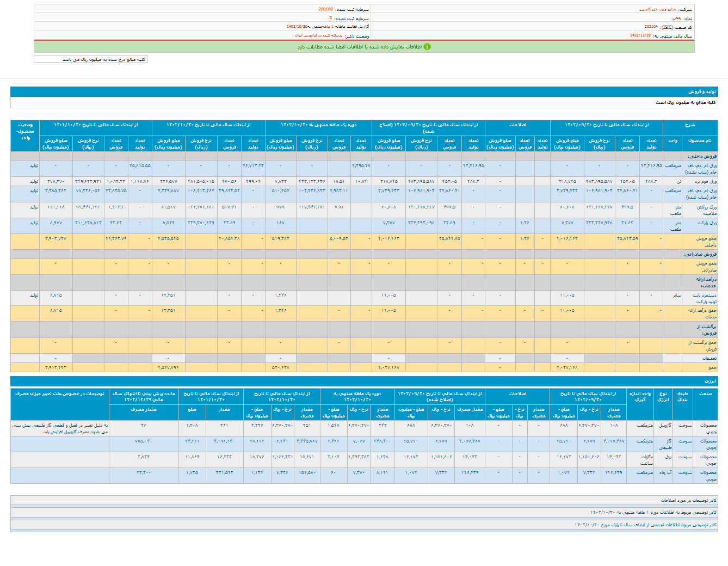Click the registered capital value 200,000
The height and width of the screenshot is (566, 728).
point(326,9)
